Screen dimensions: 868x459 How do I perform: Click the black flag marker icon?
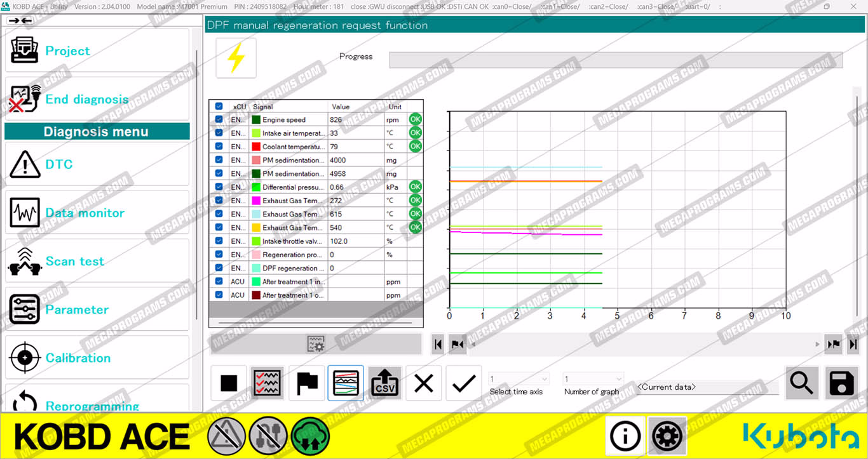(x=307, y=383)
